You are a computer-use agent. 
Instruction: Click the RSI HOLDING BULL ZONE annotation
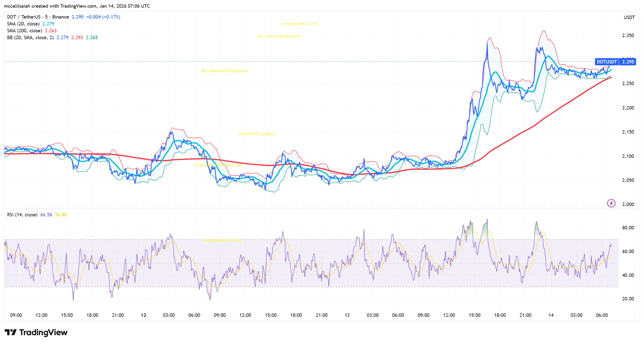[x=223, y=241]
